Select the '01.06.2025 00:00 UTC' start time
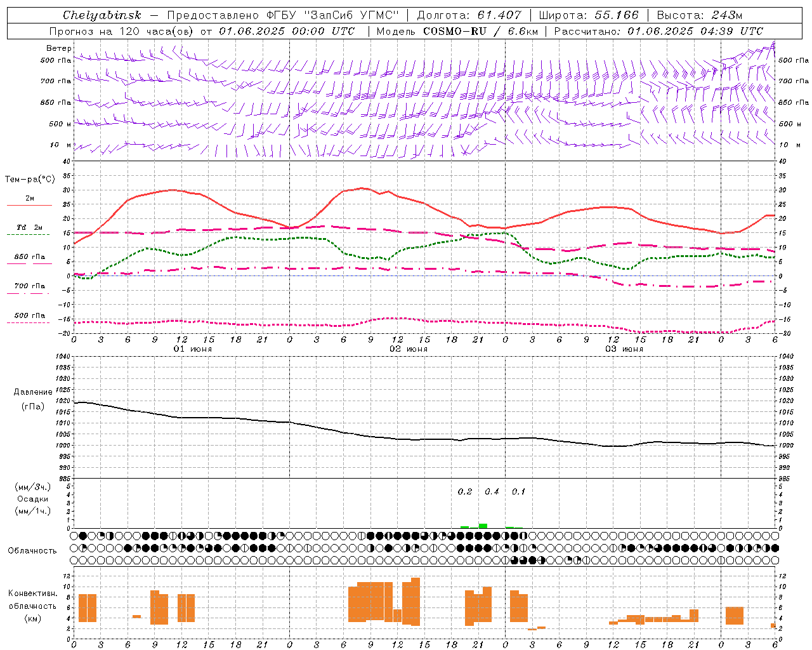 (287, 31)
